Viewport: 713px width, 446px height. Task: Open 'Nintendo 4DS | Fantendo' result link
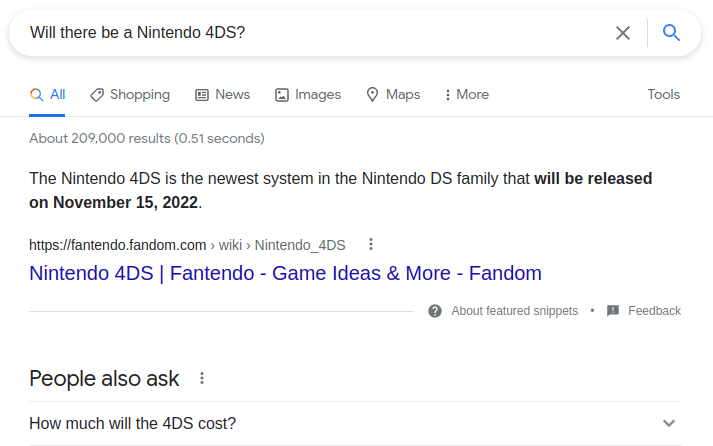pyautogui.click(x=286, y=273)
